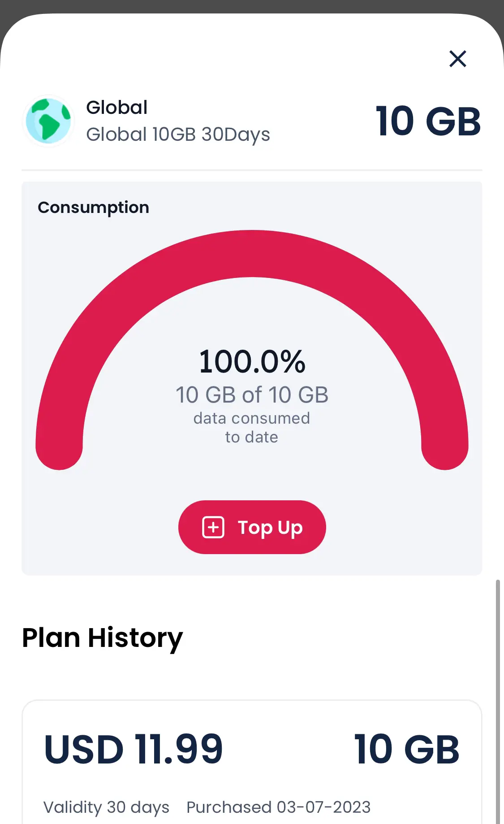Screen dimensions: 504x824
Task: Tap the data consumed to date caption
Action: tap(252, 428)
